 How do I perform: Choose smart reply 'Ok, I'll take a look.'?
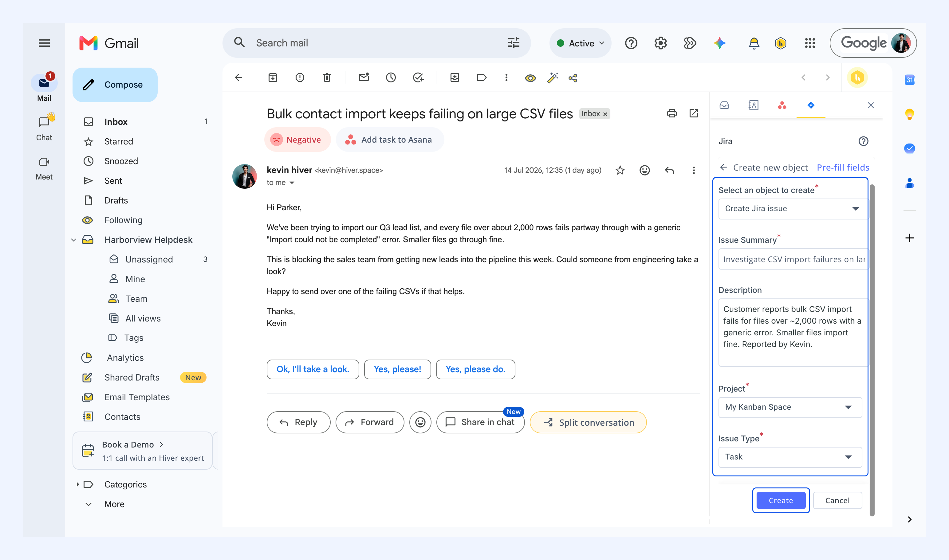(313, 369)
